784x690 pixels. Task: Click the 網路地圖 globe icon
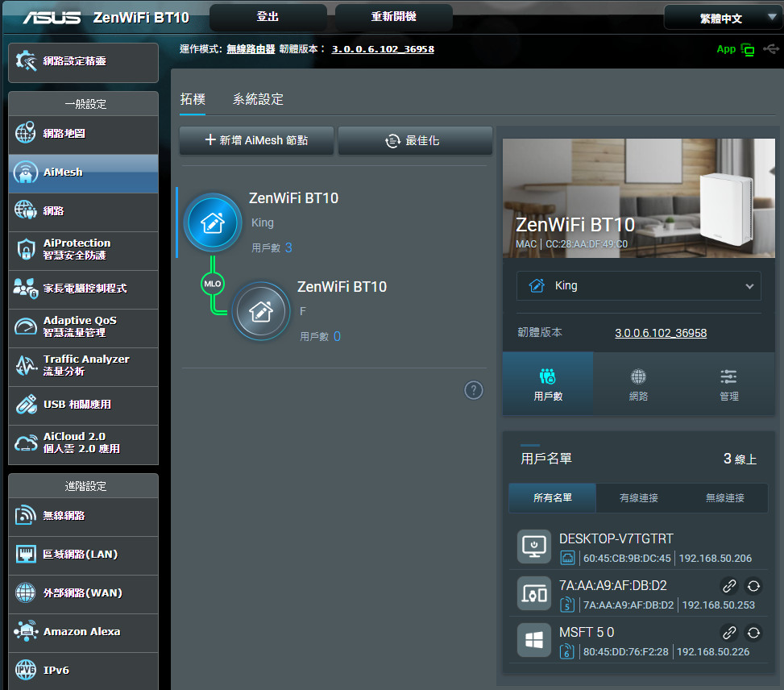tap(26, 132)
